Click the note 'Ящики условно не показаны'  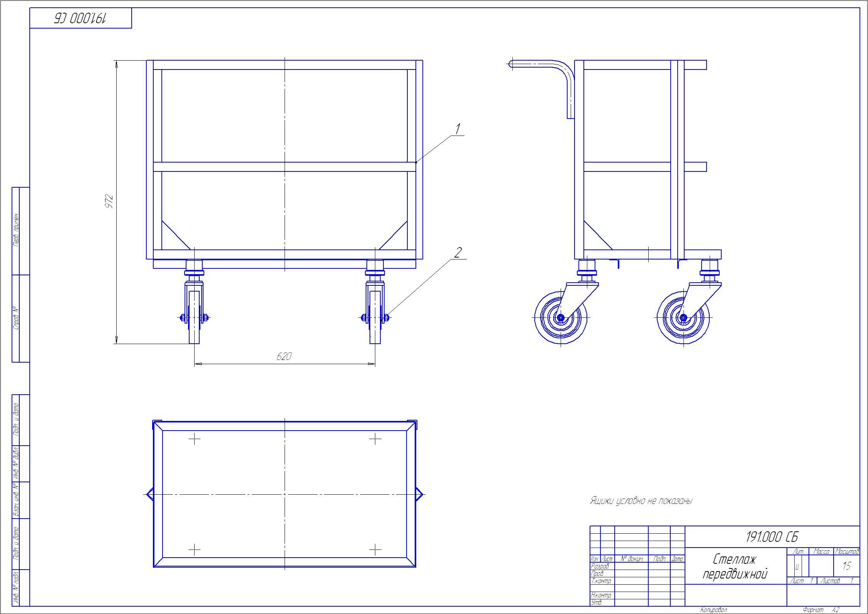coord(641,501)
